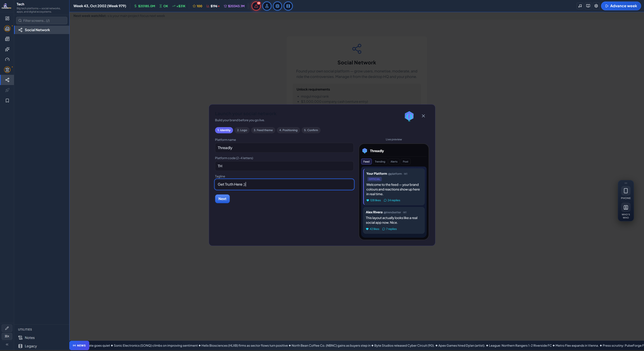Open the guide book icon in top bar
Viewport: 644px width, 351px height.
(588, 6)
